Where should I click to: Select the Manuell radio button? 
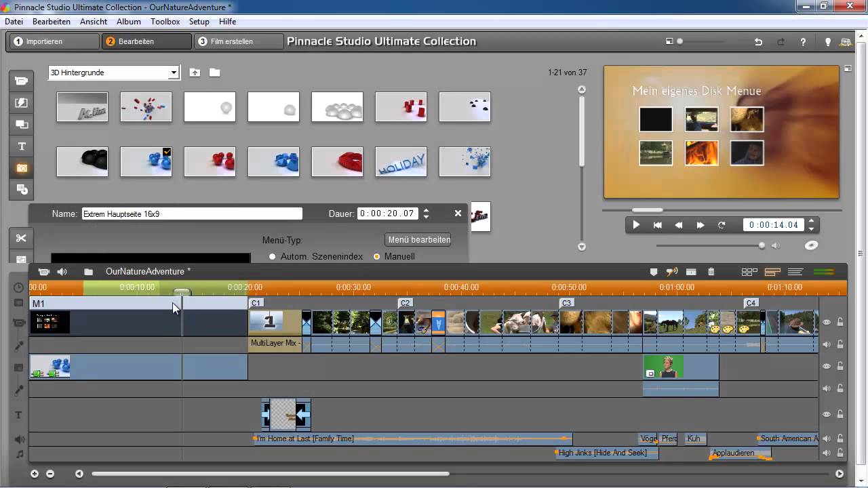[377, 257]
